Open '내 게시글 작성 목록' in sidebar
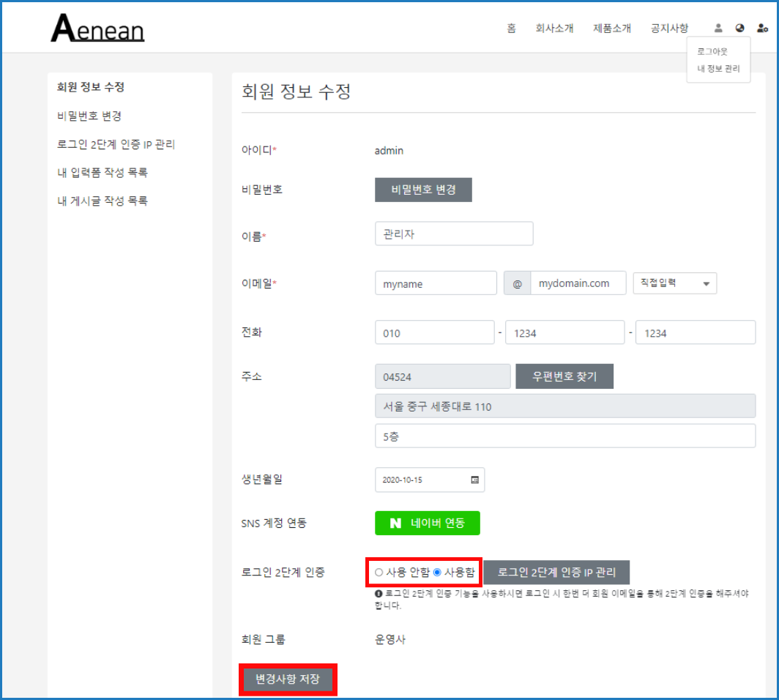 (102, 201)
